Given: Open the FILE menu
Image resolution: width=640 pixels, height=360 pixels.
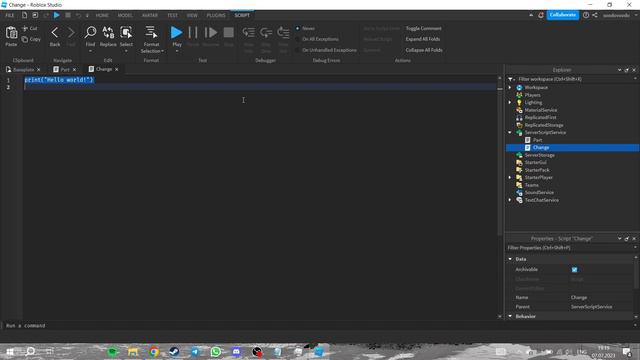Looking at the screenshot, I should (10, 16).
